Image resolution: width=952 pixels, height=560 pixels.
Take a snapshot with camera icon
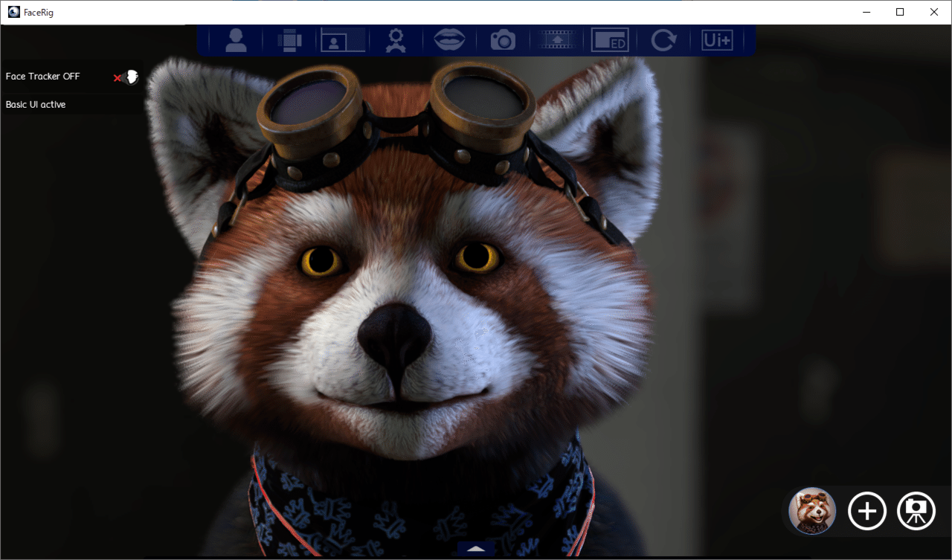503,40
